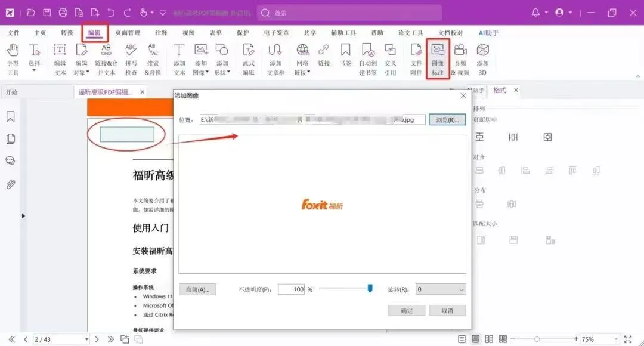Collapse the ribbon with chevron
644x346 pixels.
638,76
